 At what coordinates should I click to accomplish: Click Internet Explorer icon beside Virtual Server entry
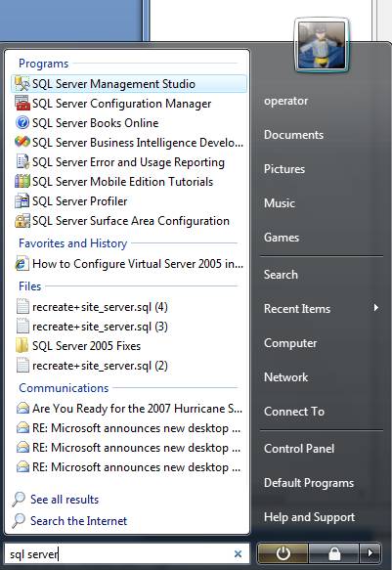pyautogui.click(x=22, y=264)
